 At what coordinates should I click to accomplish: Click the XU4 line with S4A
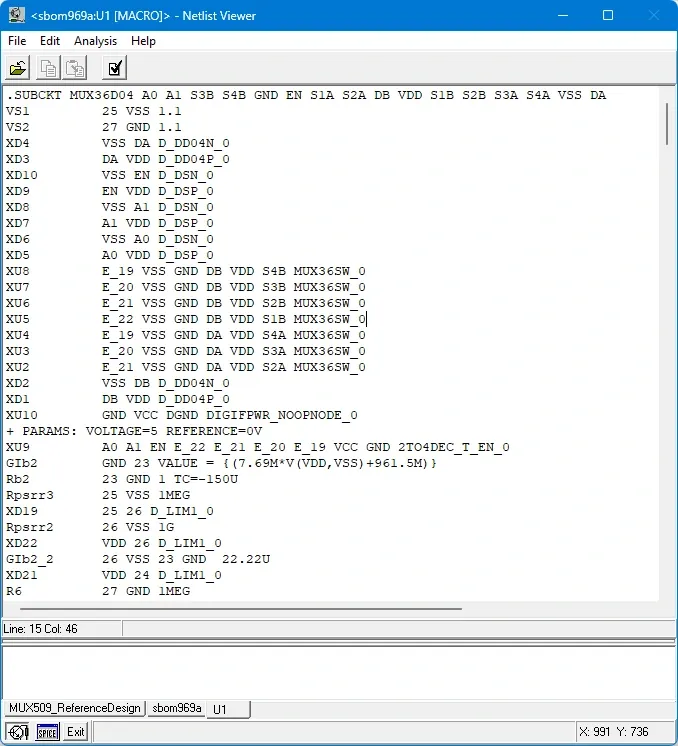(x=186, y=335)
